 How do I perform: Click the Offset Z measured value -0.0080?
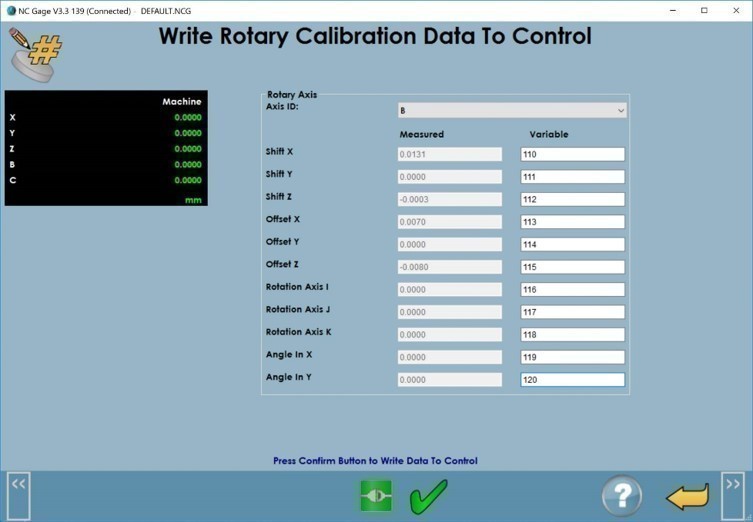click(x=449, y=267)
